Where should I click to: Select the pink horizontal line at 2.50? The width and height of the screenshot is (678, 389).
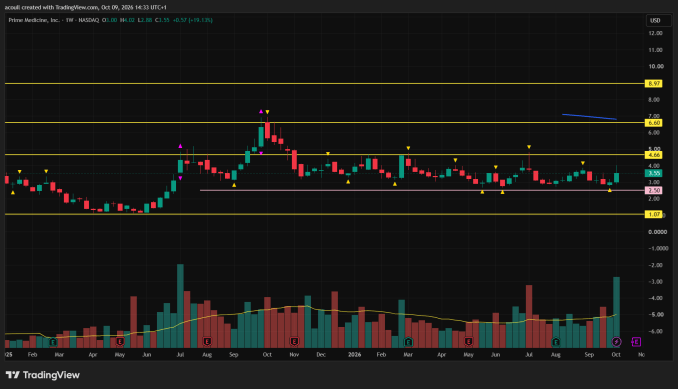click(422, 190)
